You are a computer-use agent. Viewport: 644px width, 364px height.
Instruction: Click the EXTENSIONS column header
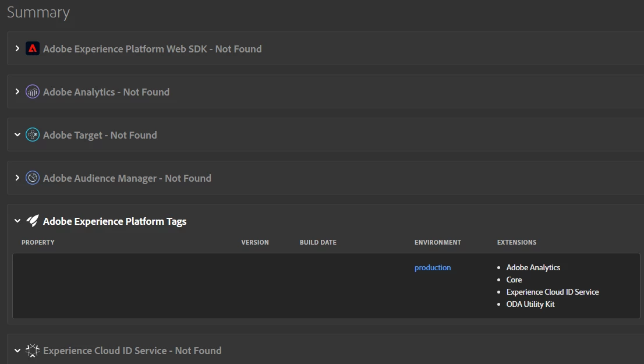coord(516,242)
